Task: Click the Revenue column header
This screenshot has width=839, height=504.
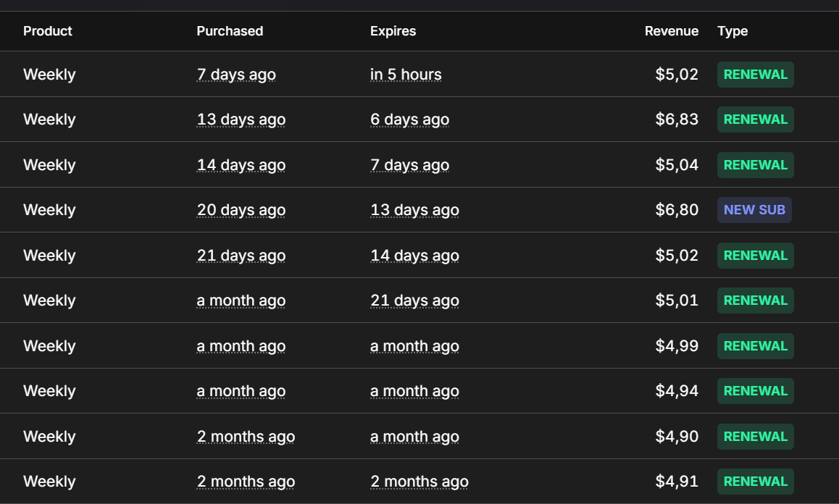Action: click(x=671, y=31)
